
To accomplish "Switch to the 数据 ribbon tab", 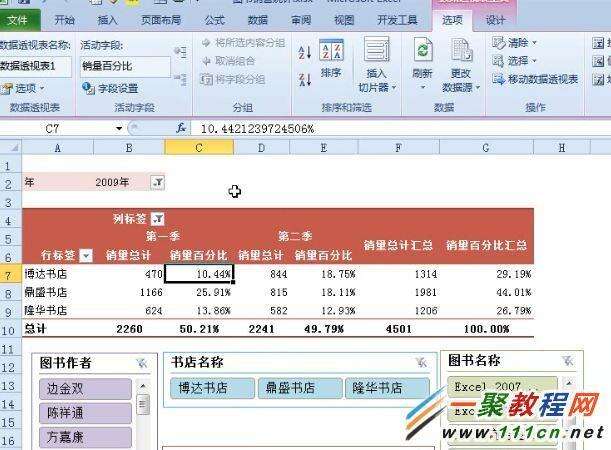I will click(258, 20).
